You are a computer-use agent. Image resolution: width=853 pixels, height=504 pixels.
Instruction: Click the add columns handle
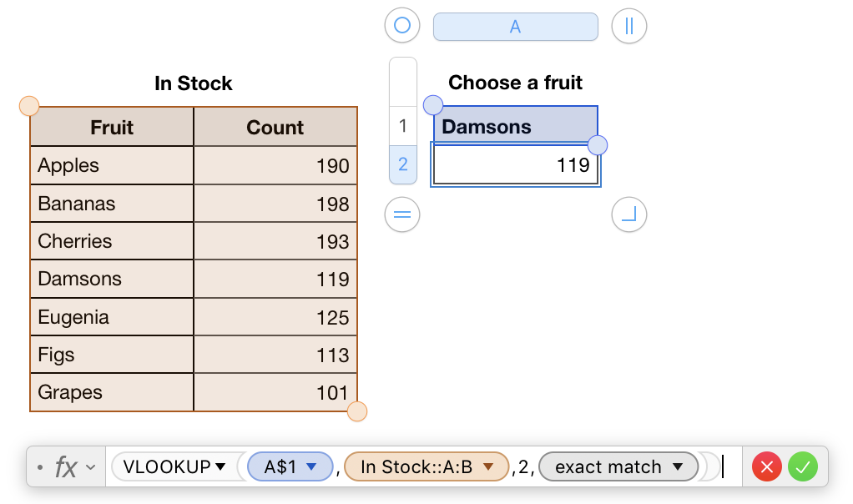coord(629,26)
